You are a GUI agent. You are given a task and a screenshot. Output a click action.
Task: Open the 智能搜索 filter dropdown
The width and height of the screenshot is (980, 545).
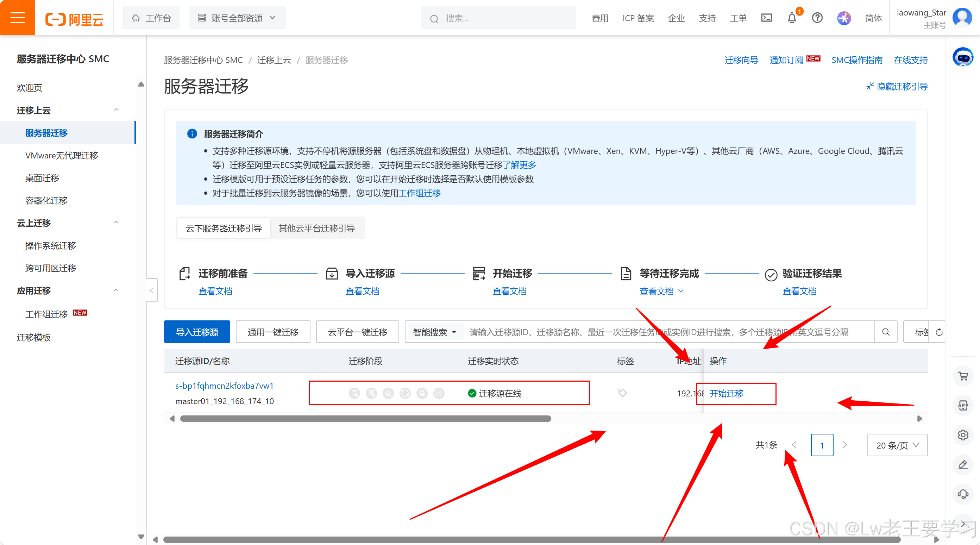(x=434, y=332)
